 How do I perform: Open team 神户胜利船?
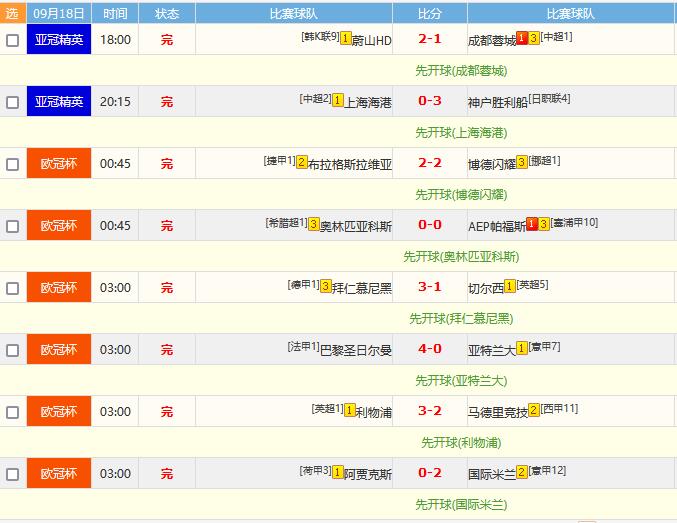pyautogui.click(x=498, y=103)
